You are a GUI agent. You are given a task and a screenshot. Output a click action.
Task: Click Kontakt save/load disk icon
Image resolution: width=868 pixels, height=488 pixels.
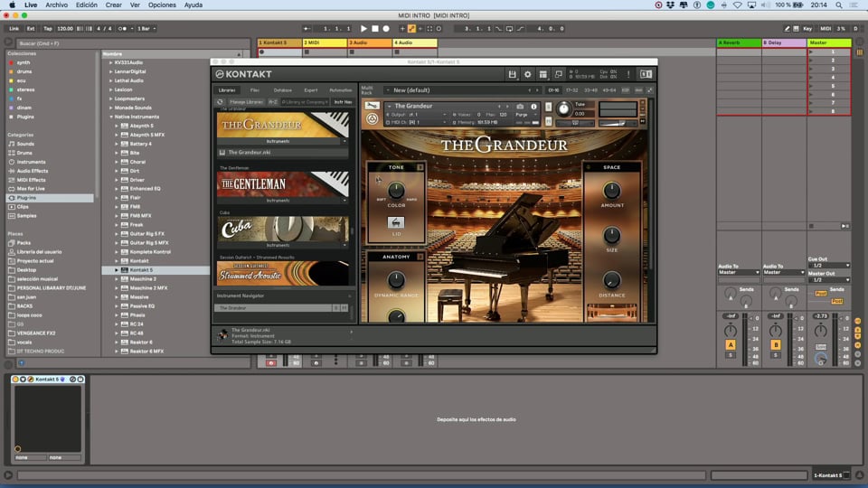pyautogui.click(x=512, y=74)
